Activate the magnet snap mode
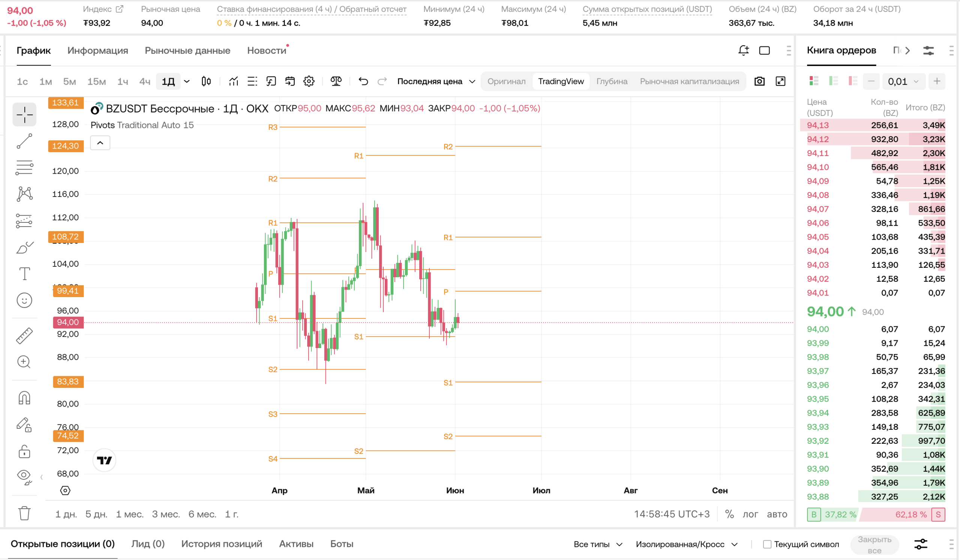The width and height of the screenshot is (960, 560). point(24,398)
